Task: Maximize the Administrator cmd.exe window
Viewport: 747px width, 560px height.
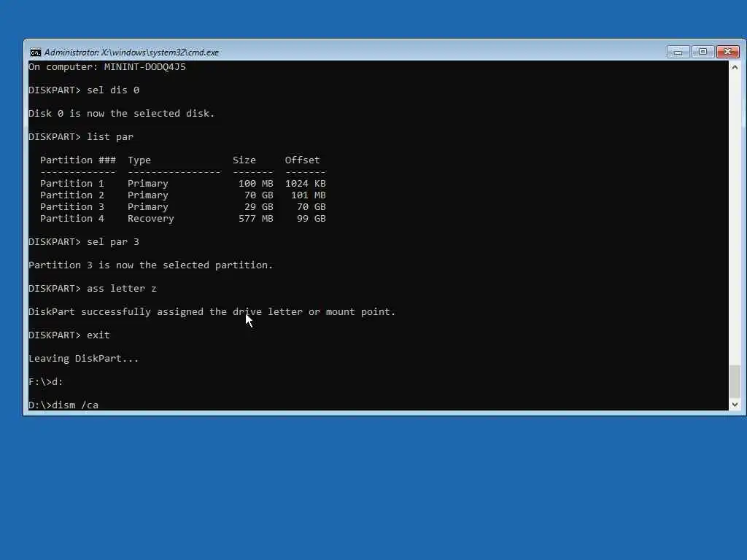Action: [x=703, y=52]
